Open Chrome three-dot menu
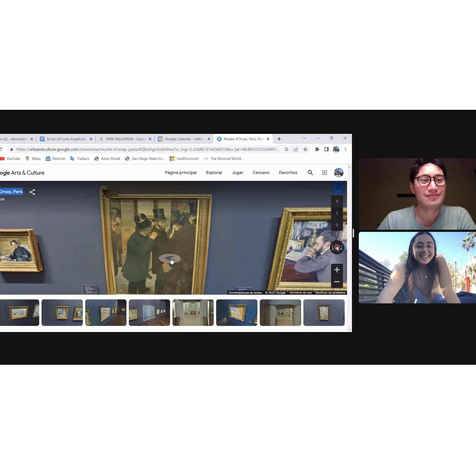The height and width of the screenshot is (476, 476). (345, 149)
